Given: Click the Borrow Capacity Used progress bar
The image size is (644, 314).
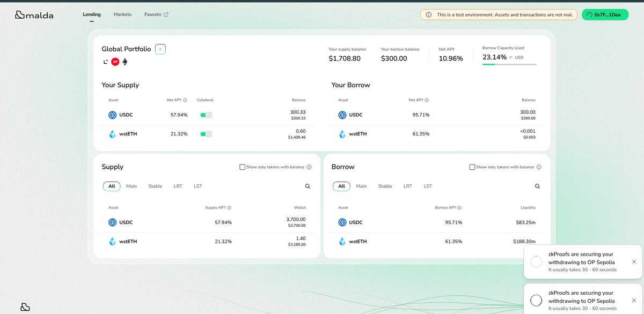Looking at the screenshot, I should click(x=509, y=64).
